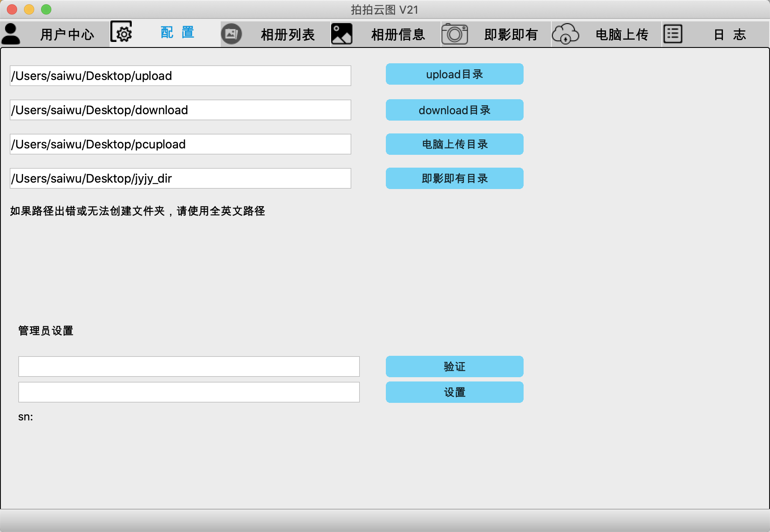Click the album list icon next to 相册列表
The height and width of the screenshot is (532, 770).
click(x=231, y=33)
